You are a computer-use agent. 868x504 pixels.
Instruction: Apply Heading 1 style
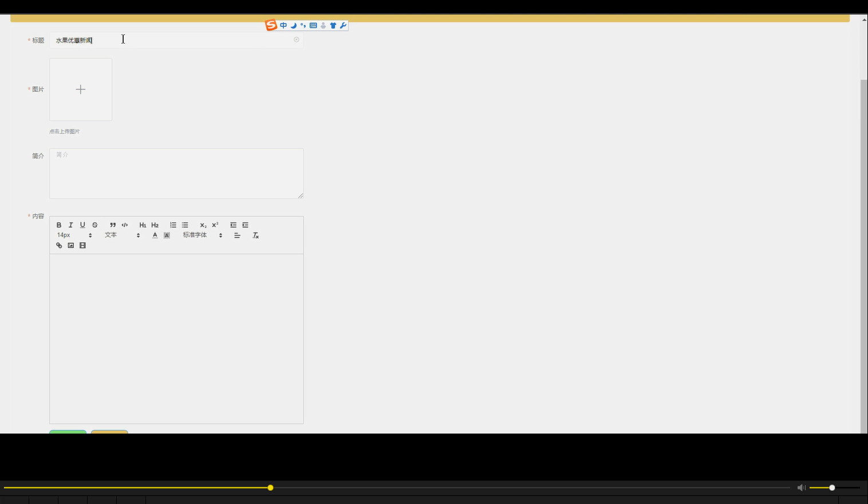[143, 225]
